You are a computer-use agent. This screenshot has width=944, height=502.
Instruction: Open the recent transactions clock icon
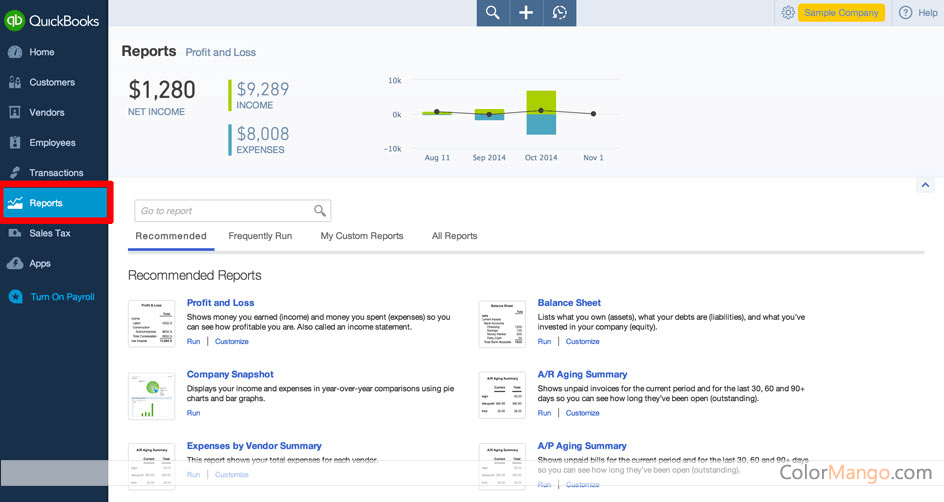point(559,12)
